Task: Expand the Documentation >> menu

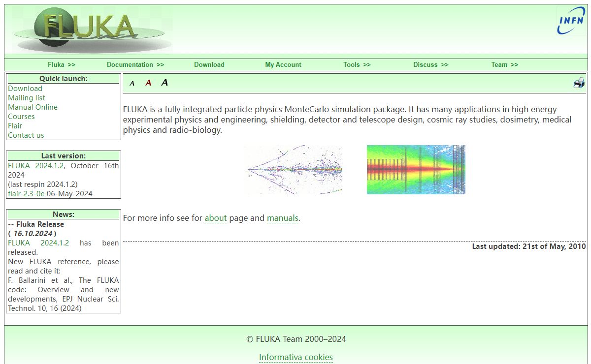Action: click(x=135, y=64)
